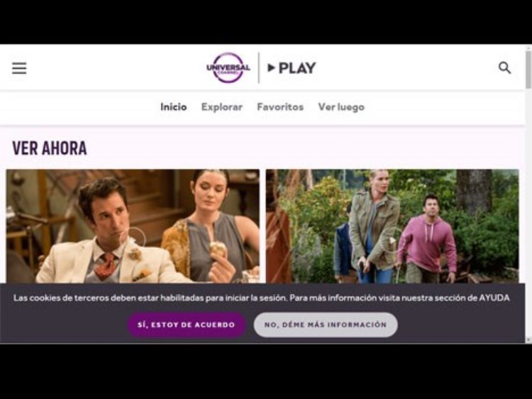The height and width of the screenshot is (399, 532).
Task: Open the Favoritos tab
Action: [x=280, y=107]
